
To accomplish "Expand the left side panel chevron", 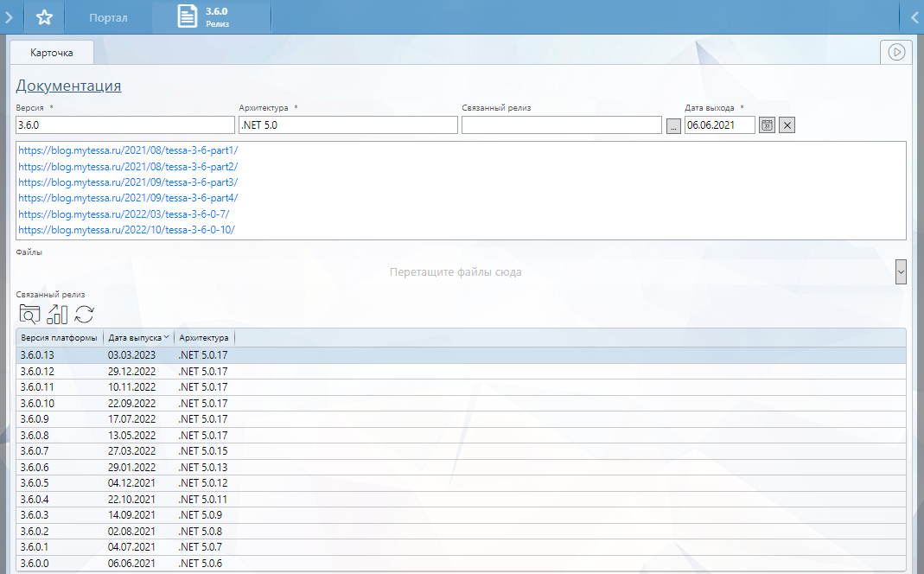I will click(9, 17).
